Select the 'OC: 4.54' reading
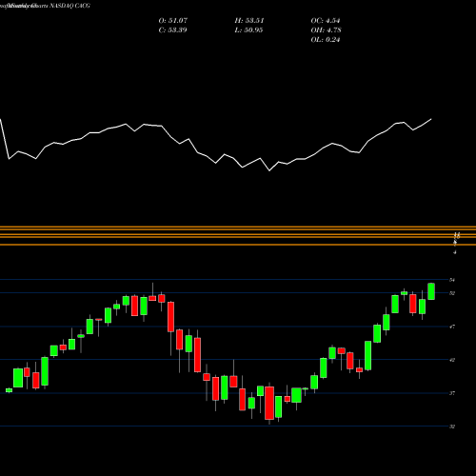 (x=326, y=21)
